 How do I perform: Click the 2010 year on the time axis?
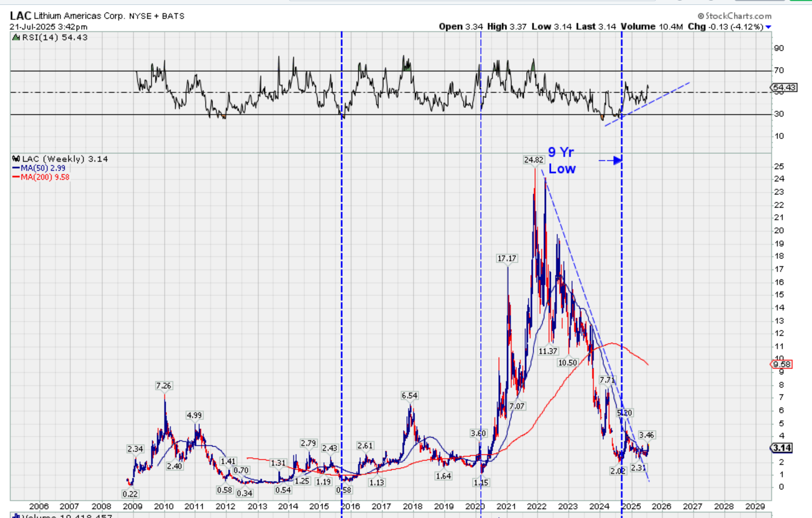[x=164, y=507]
